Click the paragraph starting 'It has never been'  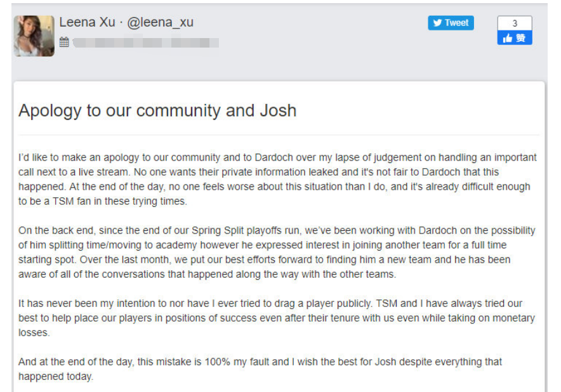click(277, 318)
